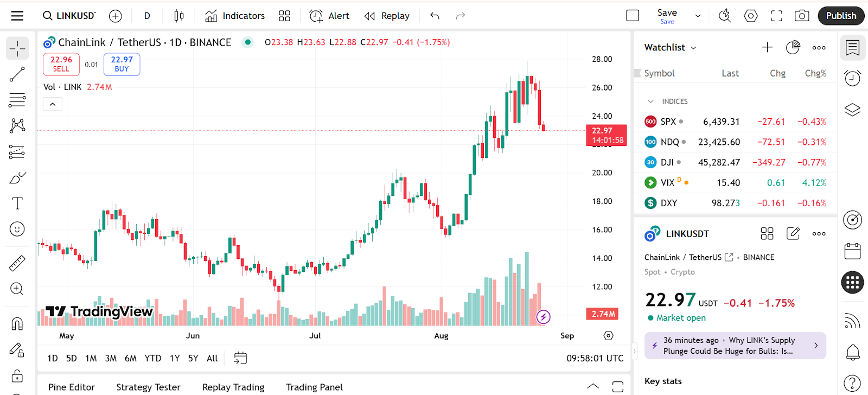Collapse the indicator legend chevron
This screenshot has height=395, width=868.
53,104
